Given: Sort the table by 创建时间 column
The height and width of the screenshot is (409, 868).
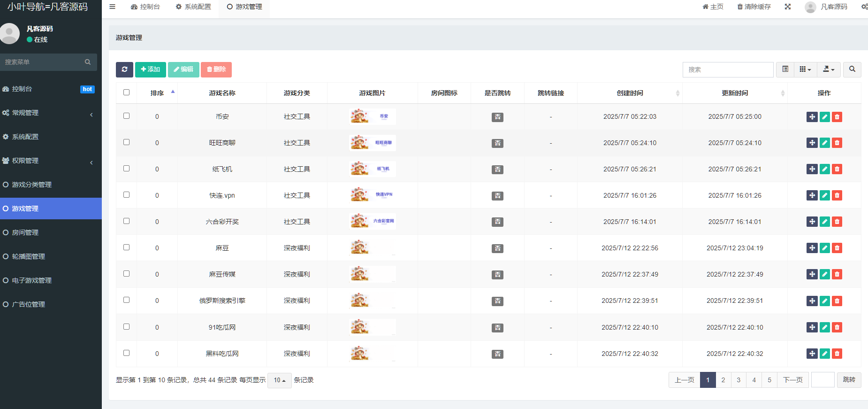Looking at the screenshot, I should [x=630, y=93].
